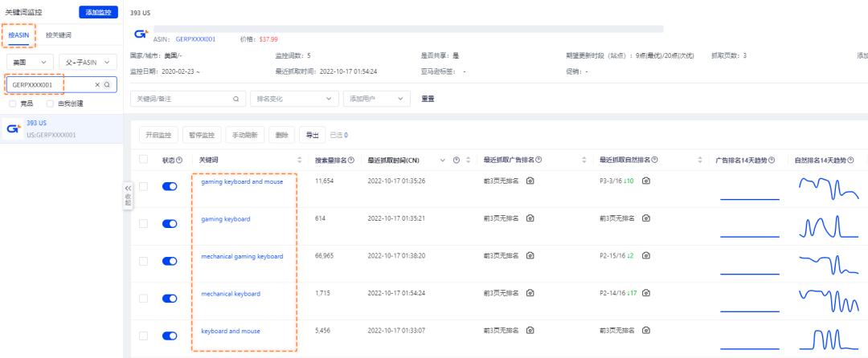
Task: Click help icon next to 最近抓取广告排名
Action: 538,161
